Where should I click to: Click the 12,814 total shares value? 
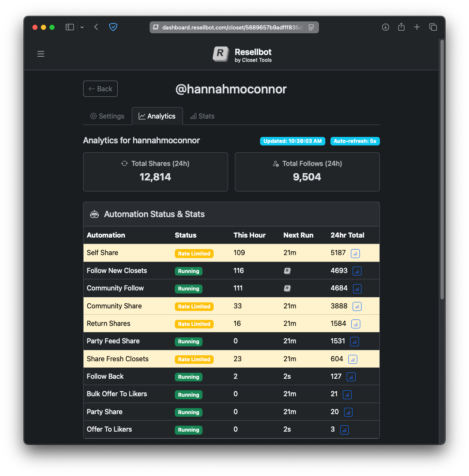pyautogui.click(x=155, y=177)
